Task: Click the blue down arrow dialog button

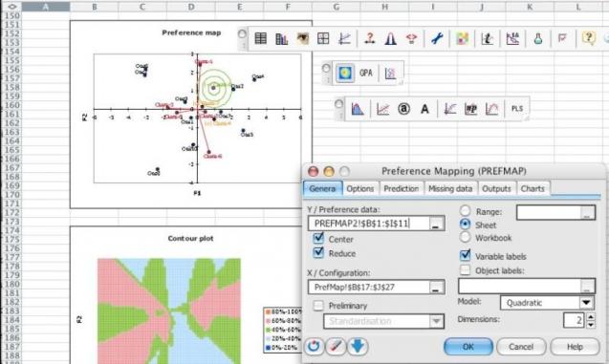Action: click(x=358, y=346)
